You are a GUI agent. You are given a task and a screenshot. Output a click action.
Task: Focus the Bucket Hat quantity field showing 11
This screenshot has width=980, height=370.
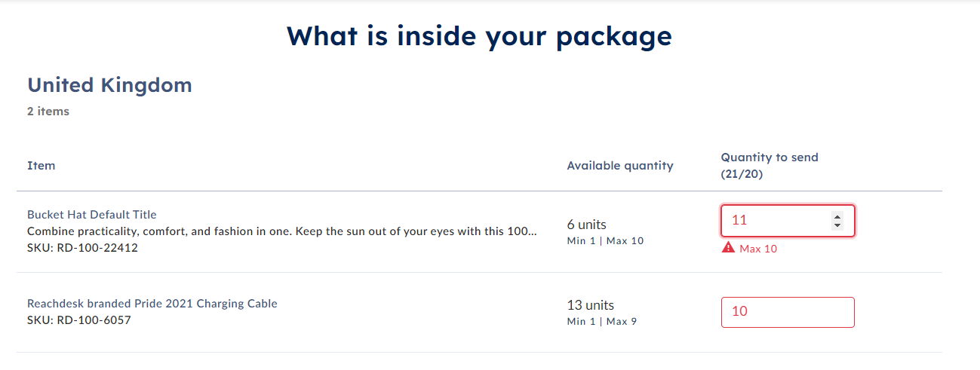788,221
